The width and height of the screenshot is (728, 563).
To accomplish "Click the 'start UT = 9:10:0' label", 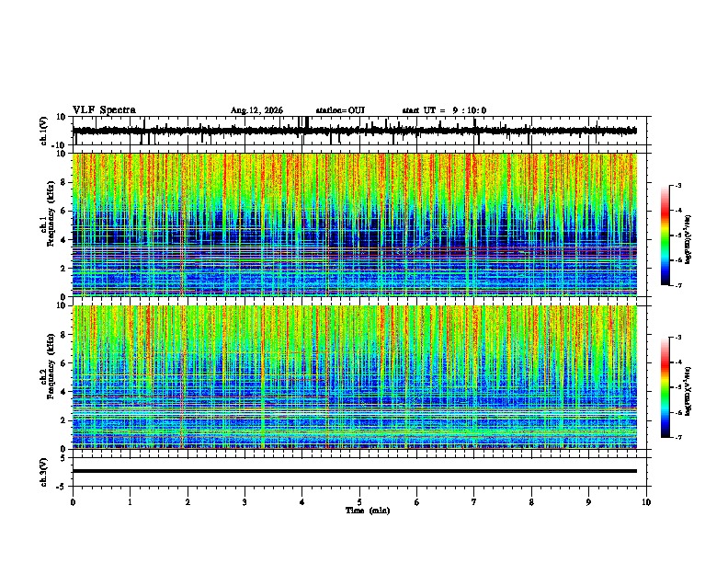I will (x=444, y=110).
